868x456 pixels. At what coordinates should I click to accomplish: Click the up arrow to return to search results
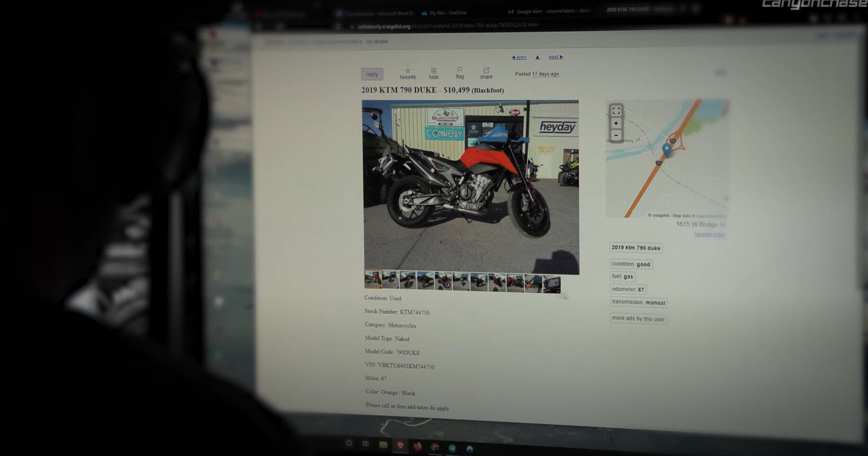pos(538,57)
